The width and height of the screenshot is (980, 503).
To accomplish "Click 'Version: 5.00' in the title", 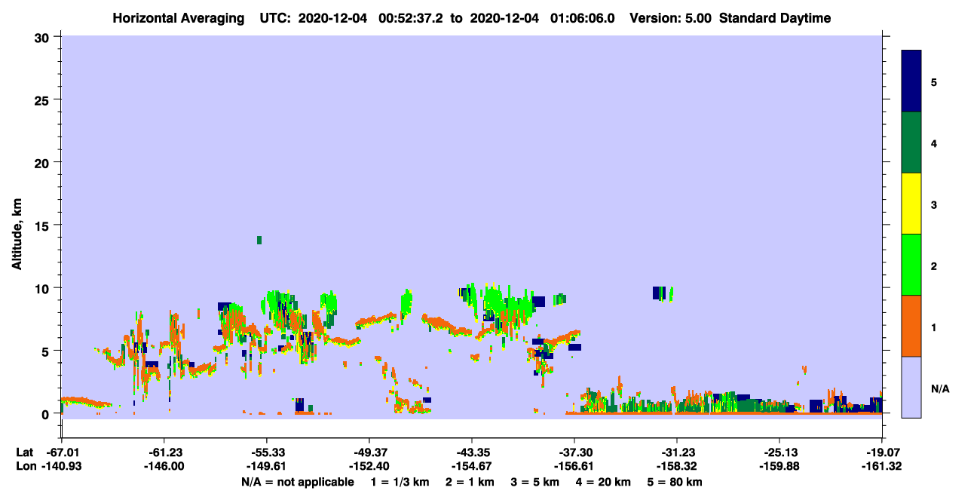I will [x=670, y=18].
